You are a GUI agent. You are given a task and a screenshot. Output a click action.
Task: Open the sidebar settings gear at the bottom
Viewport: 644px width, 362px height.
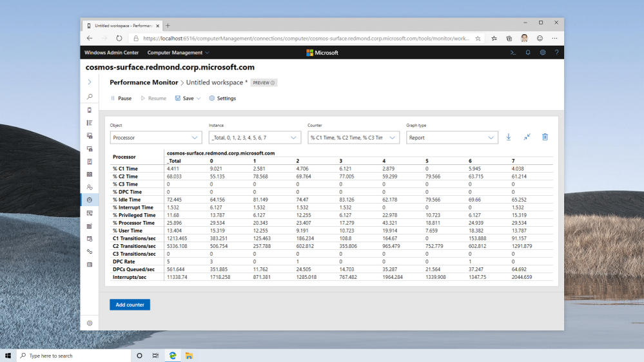point(90,323)
